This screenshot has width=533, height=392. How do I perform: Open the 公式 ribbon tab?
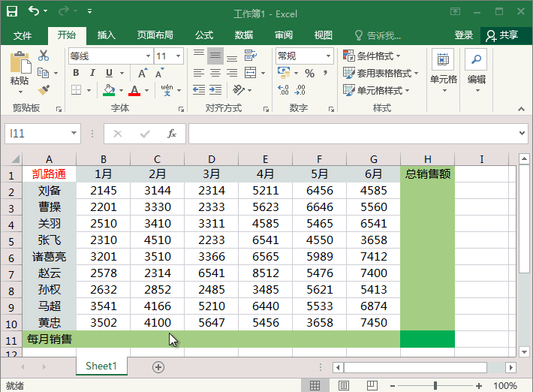(204, 35)
